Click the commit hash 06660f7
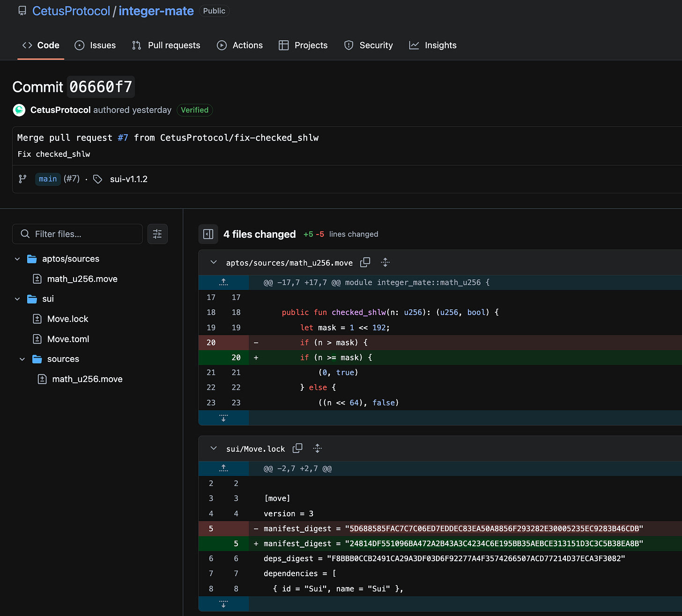This screenshot has height=616, width=682. pyautogui.click(x=101, y=87)
